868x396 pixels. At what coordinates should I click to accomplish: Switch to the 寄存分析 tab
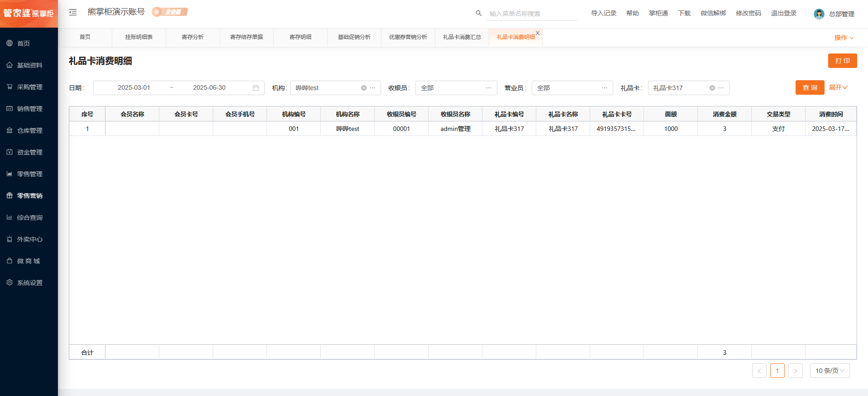(x=193, y=37)
